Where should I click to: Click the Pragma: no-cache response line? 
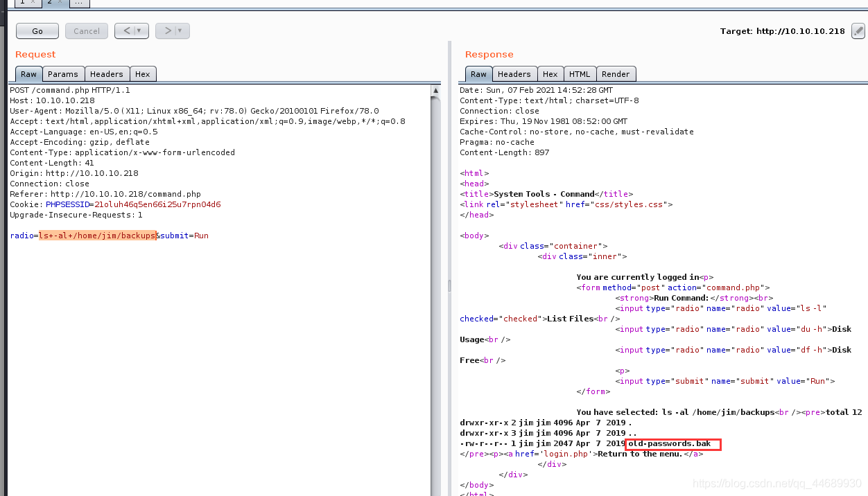497,142
